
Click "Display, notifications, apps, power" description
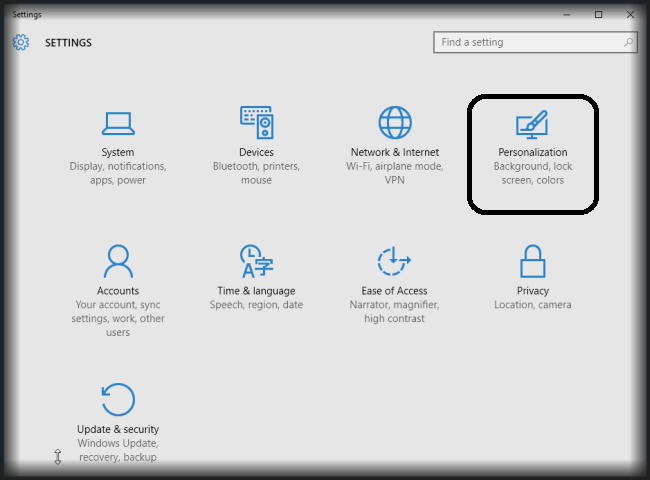click(118, 173)
